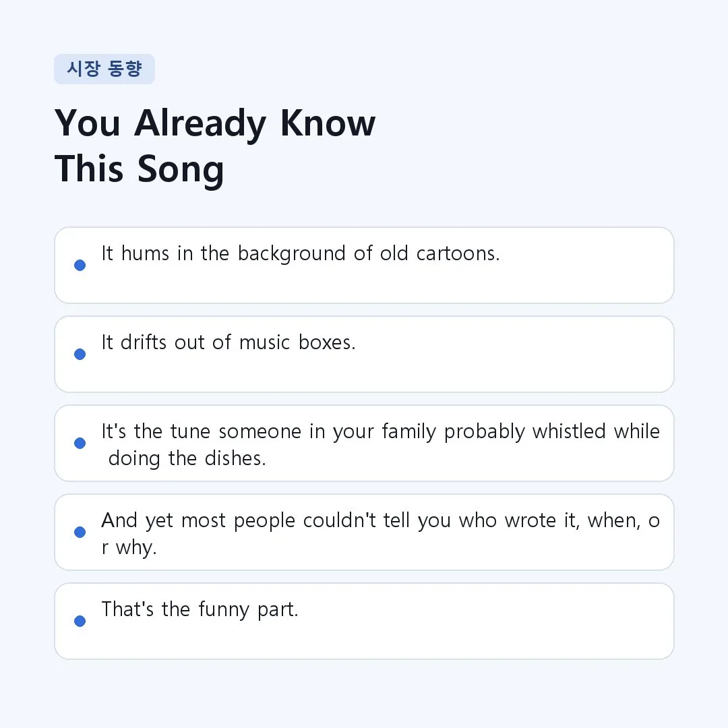Select the bullet next to 'That's the funny part'
Viewport: 728px width, 728px height.
80,621
